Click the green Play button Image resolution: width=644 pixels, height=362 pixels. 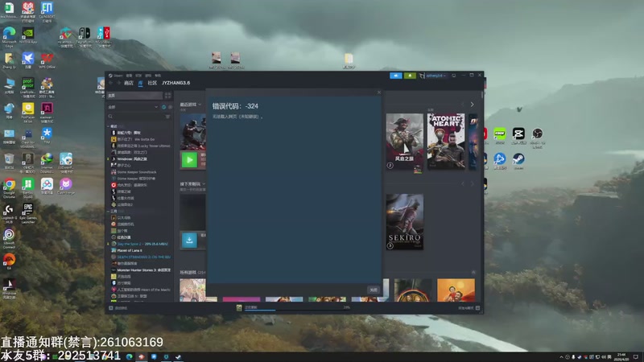pyautogui.click(x=189, y=159)
